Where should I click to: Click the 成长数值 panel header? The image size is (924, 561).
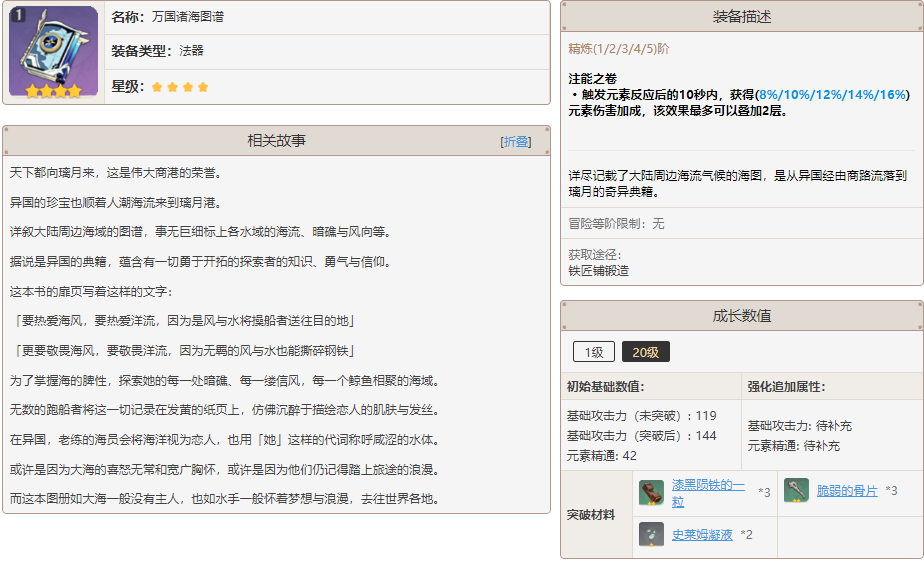tap(742, 315)
